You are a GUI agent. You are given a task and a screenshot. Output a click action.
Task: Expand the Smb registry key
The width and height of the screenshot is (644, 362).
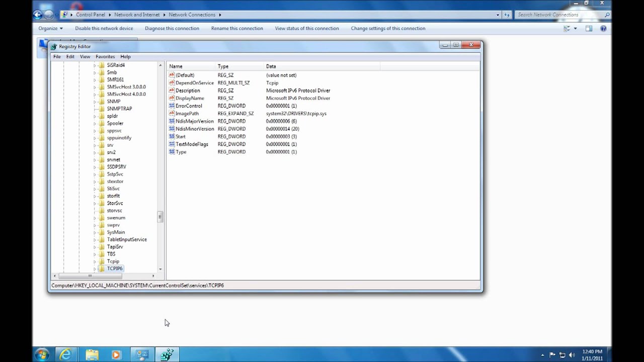click(x=95, y=72)
